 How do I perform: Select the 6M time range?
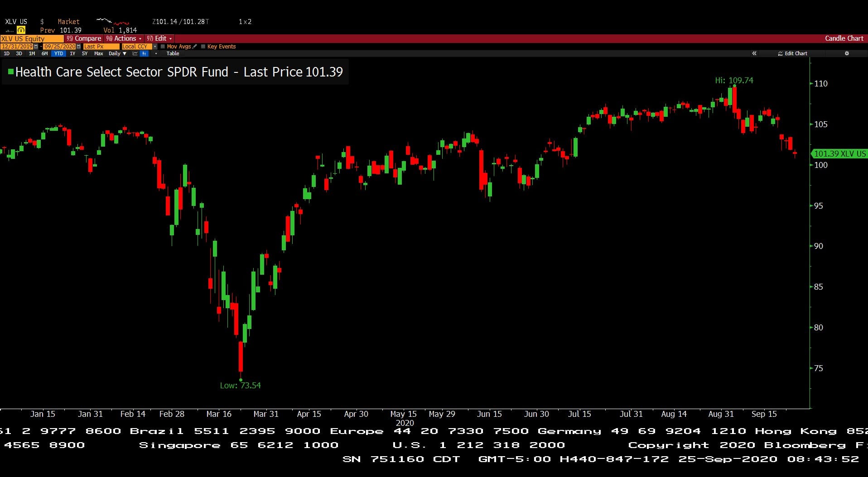point(44,53)
